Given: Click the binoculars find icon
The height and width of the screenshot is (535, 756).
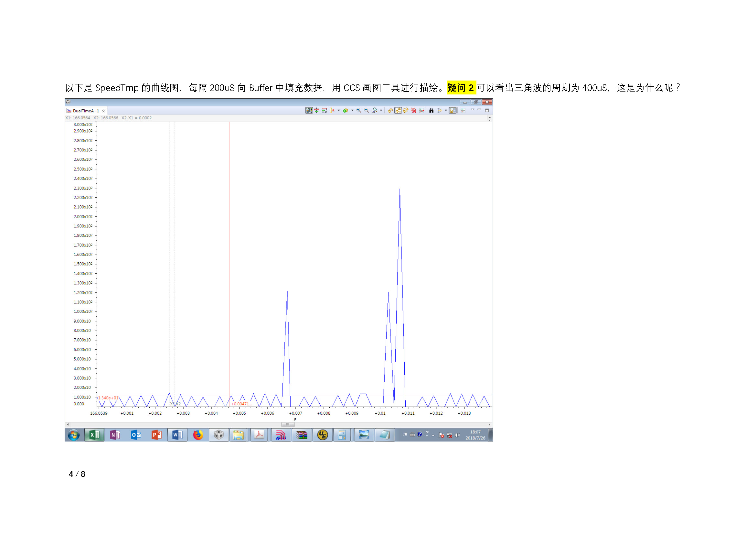Looking at the screenshot, I should tap(431, 111).
